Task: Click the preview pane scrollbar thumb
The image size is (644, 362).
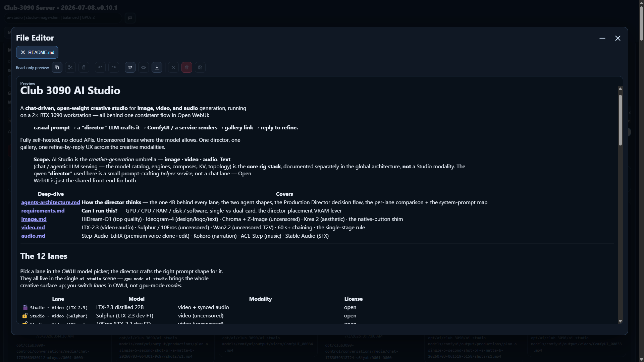Action: [x=620, y=120]
